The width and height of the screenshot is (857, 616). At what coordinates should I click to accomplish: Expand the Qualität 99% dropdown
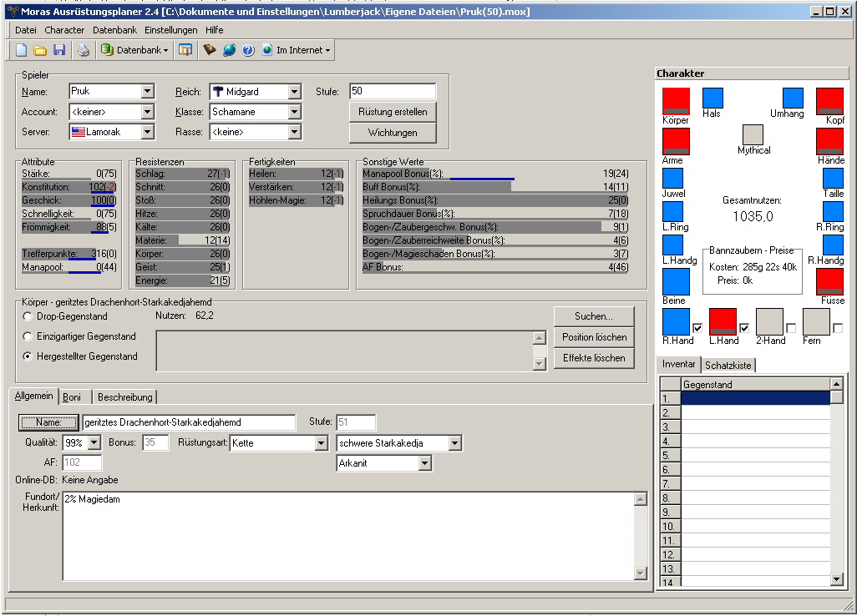coord(94,443)
